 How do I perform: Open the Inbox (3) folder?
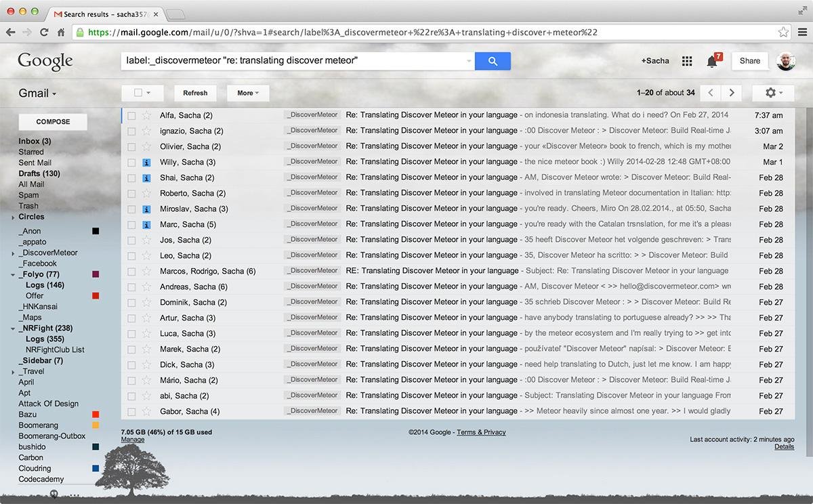coord(35,141)
